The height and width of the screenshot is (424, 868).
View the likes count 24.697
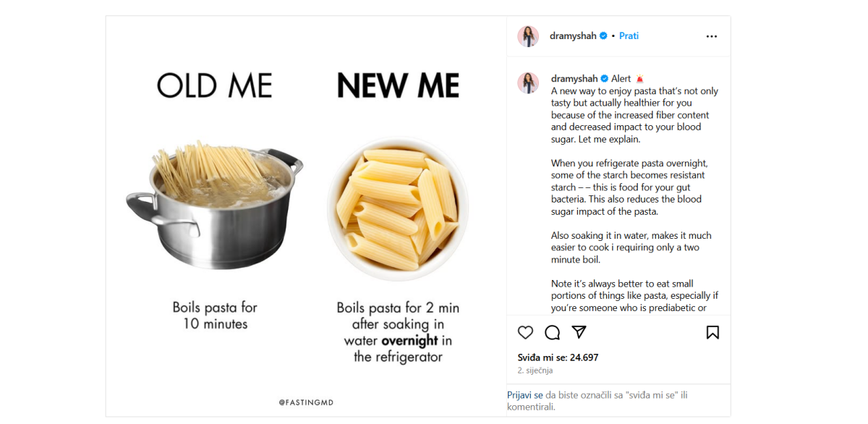558,357
